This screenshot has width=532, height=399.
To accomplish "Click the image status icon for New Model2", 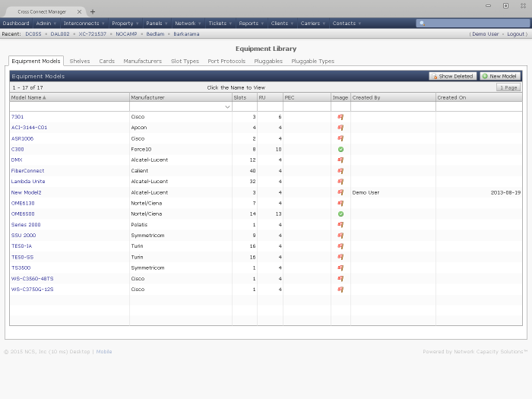I will click(340, 193).
